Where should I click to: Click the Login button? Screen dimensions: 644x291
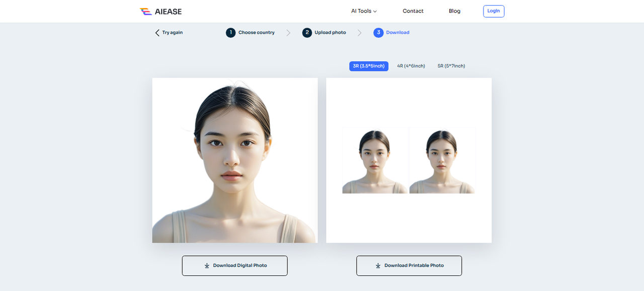click(x=494, y=11)
